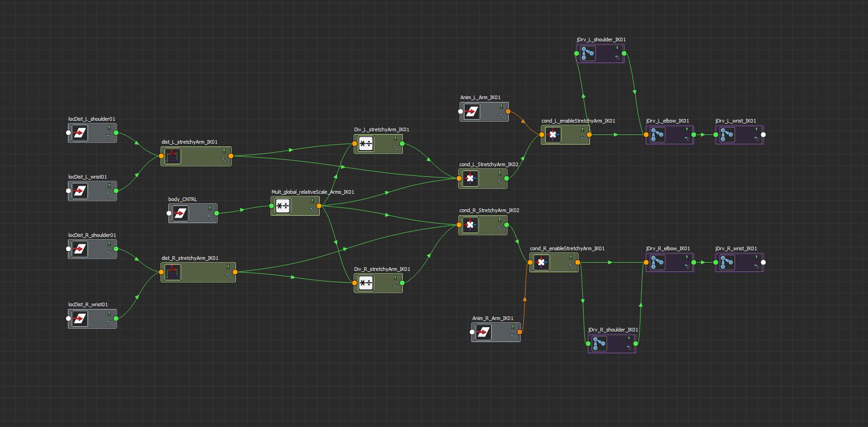Click the dist_L_stretchyArm_IK01 distance node icon
This screenshot has width=868, height=427.
click(172, 156)
